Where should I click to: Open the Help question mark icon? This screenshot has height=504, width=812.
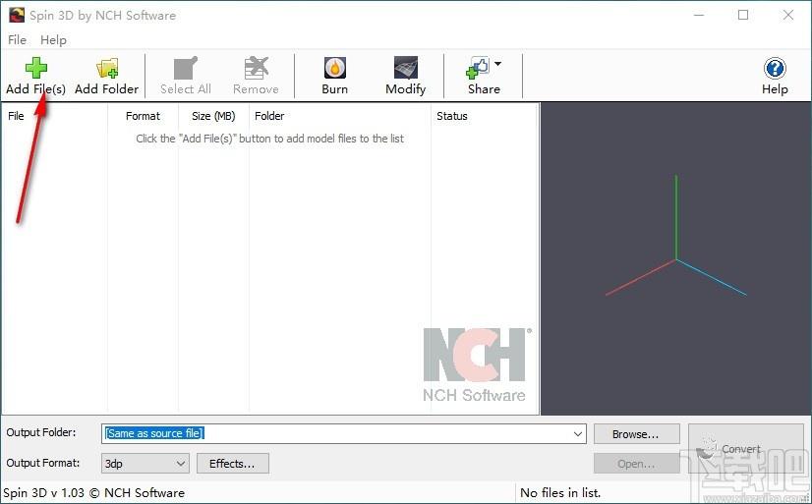[775, 68]
